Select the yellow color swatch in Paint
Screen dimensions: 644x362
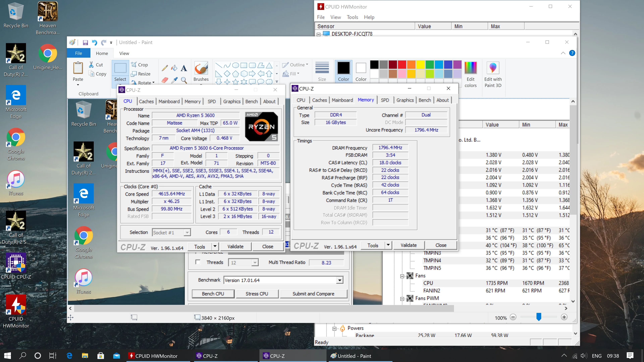[420, 65]
